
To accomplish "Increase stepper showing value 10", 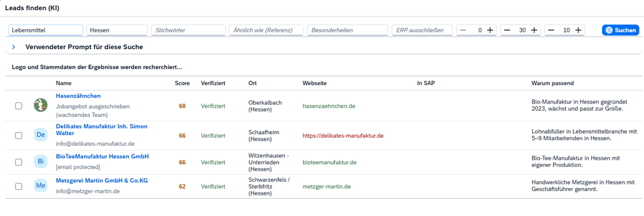I will pos(578,30).
